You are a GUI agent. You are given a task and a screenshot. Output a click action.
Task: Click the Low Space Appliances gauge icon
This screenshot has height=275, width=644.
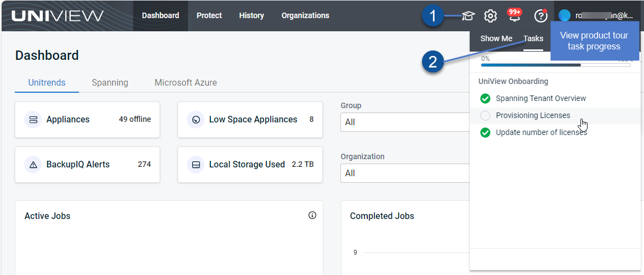(x=196, y=120)
